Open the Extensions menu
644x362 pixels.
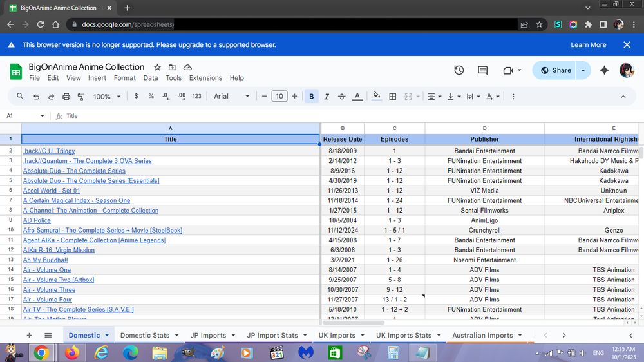tap(205, 78)
